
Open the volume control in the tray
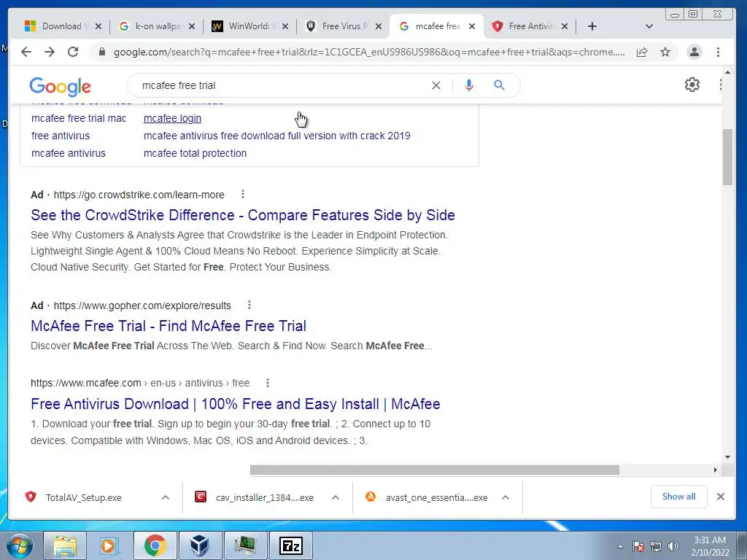click(673, 546)
